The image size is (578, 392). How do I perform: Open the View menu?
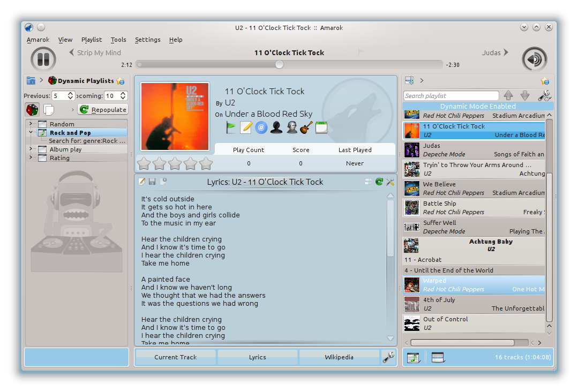click(x=65, y=40)
